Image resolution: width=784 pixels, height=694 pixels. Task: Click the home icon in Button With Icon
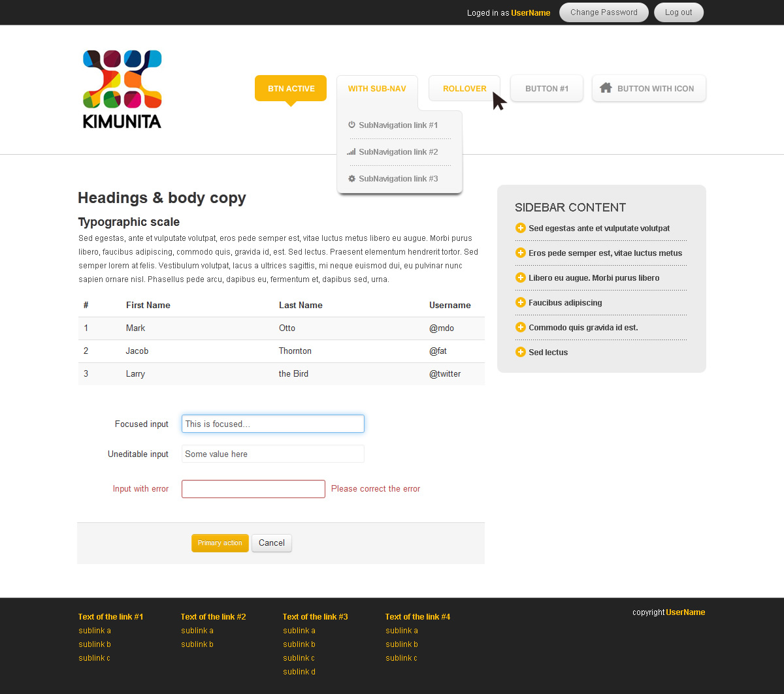click(606, 88)
